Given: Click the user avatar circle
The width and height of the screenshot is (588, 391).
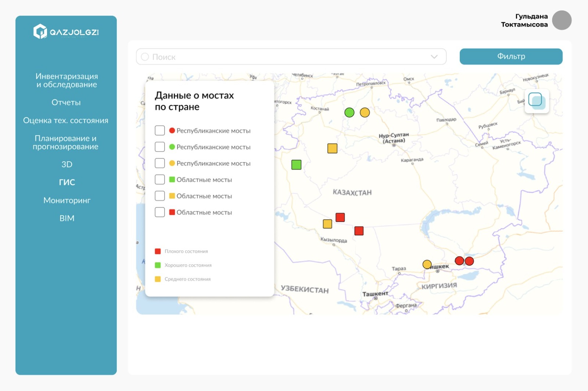Looking at the screenshot, I should point(562,20).
